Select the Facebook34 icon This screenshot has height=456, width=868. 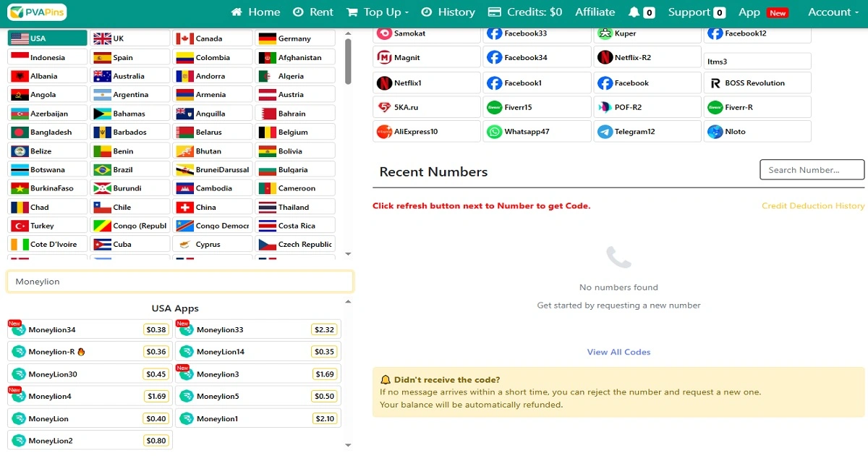point(494,57)
